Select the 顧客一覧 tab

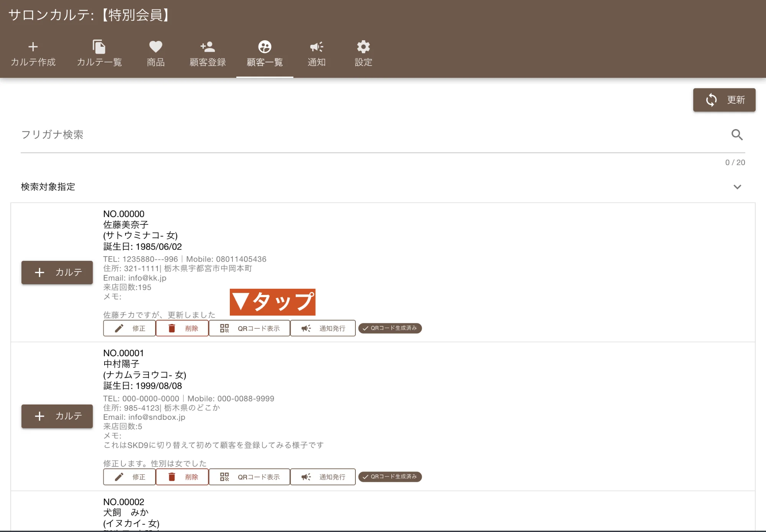[265, 62]
